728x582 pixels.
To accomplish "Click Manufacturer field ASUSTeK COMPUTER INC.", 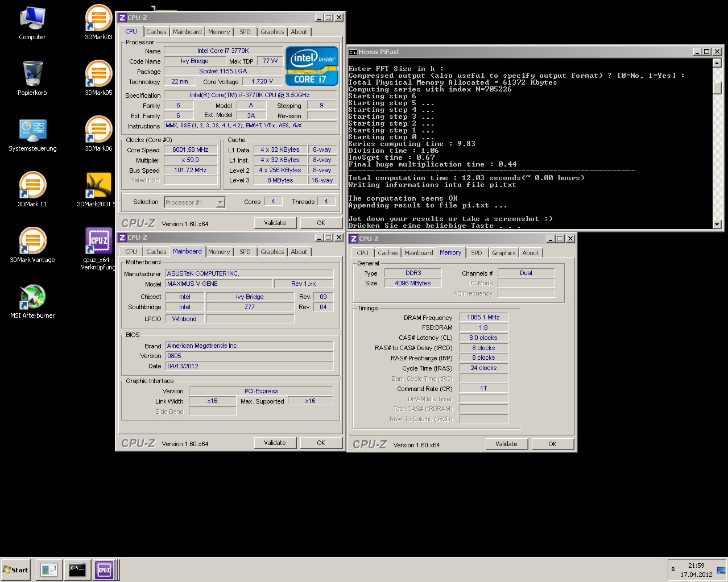I will (249, 273).
